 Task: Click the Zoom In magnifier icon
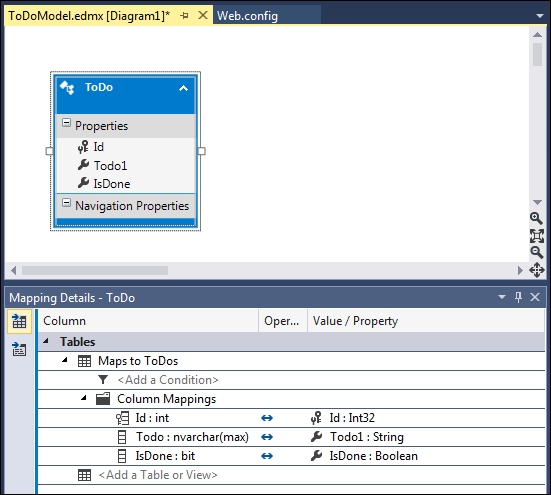point(536,219)
